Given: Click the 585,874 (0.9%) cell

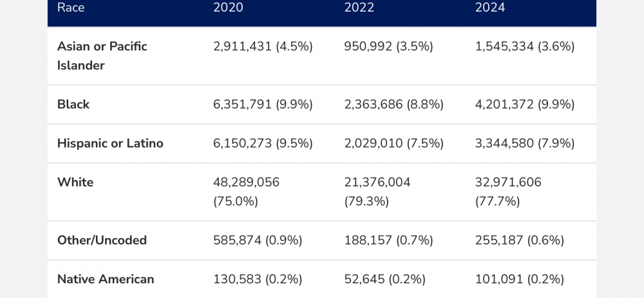Looking at the screenshot, I should coord(257,240).
